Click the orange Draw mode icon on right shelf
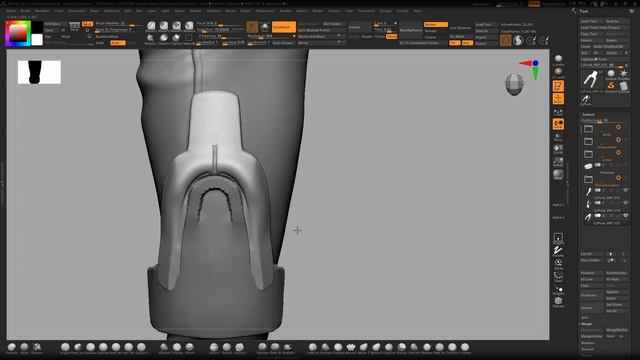640x360 pixels. click(x=558, y=99)
